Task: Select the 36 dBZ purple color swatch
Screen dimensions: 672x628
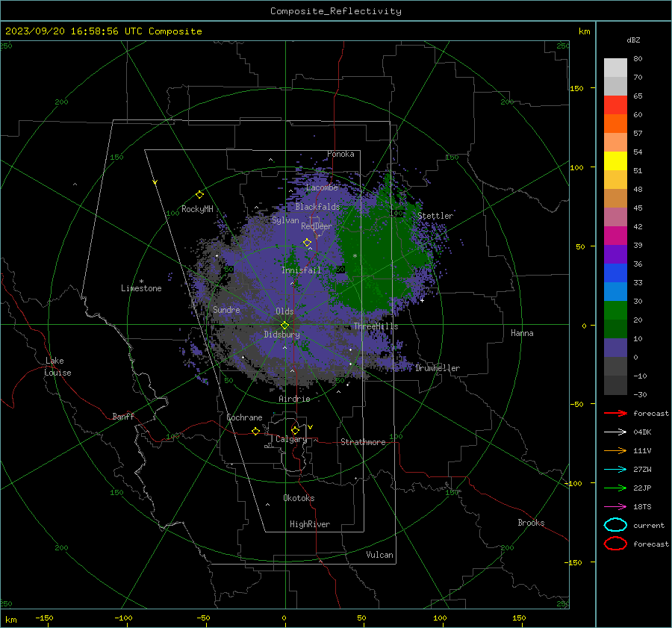Action: click(x=615, y=254)
